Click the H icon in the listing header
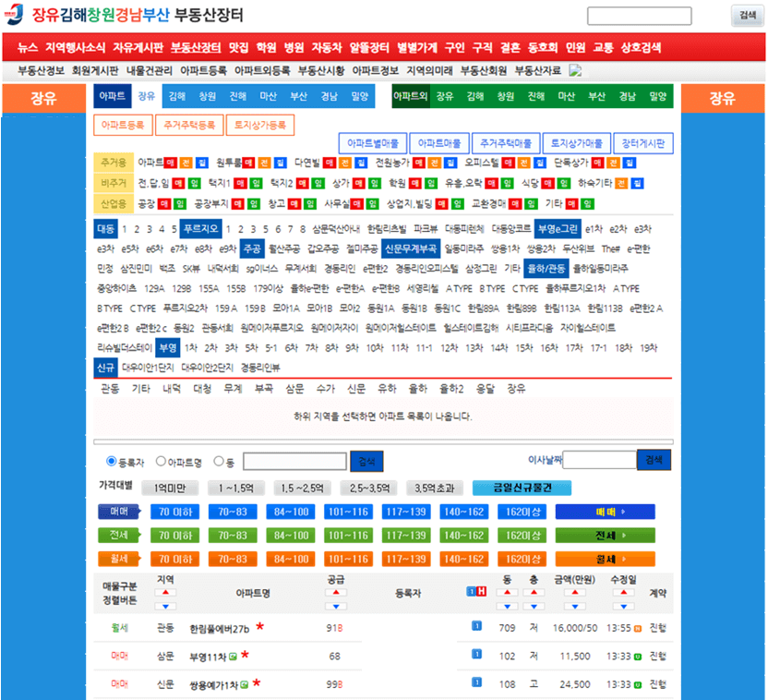768x700 pixels. pyautogui.click(x=482, y=592)
